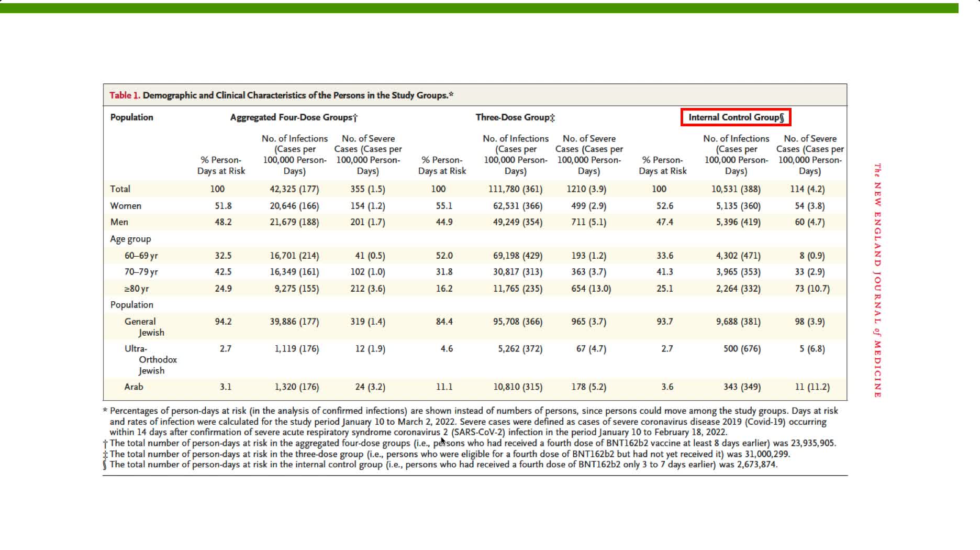Click the value '212 (3.6)'
The width and height of the screenshot is (980, 550).
367,289
